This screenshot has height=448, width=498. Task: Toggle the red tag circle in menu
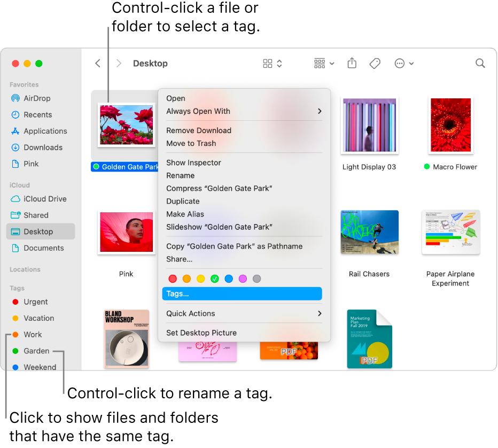tap(173, 279)
